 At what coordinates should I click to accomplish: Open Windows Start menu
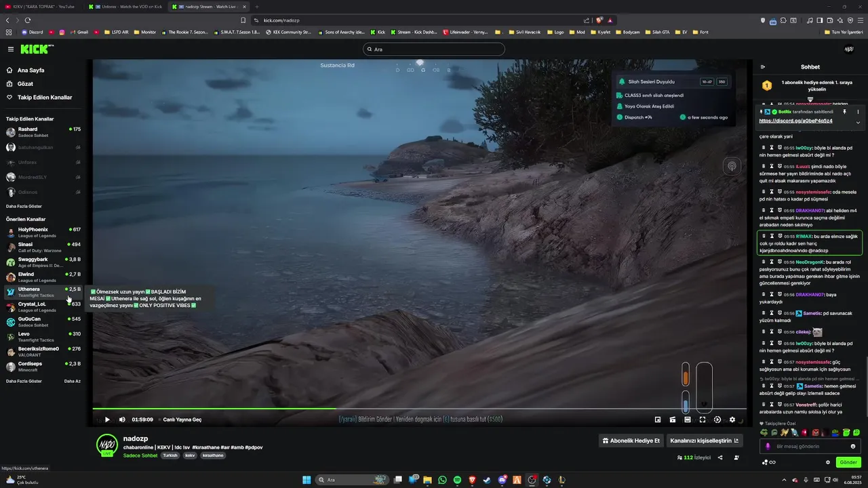coord(307,480)
